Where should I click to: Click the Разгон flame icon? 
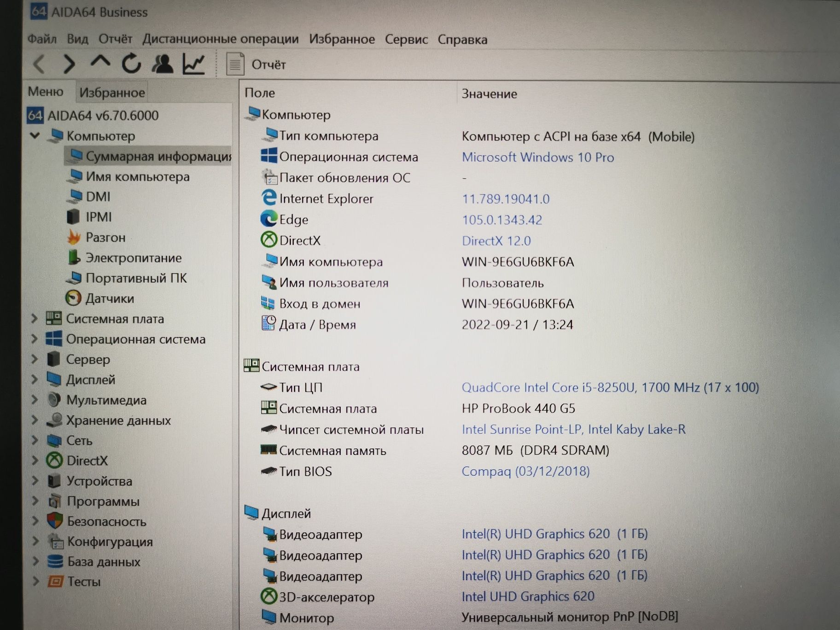coord(74,237)
